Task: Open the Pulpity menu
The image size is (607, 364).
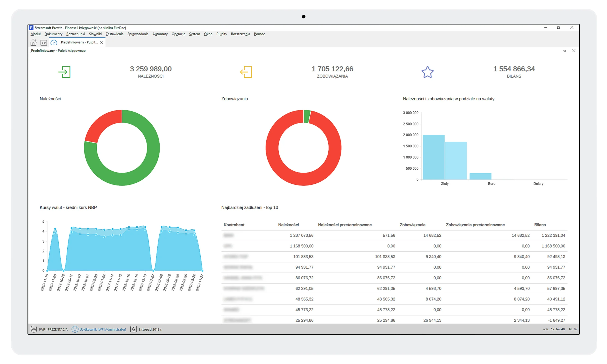Action: click(x=221, y=34)
